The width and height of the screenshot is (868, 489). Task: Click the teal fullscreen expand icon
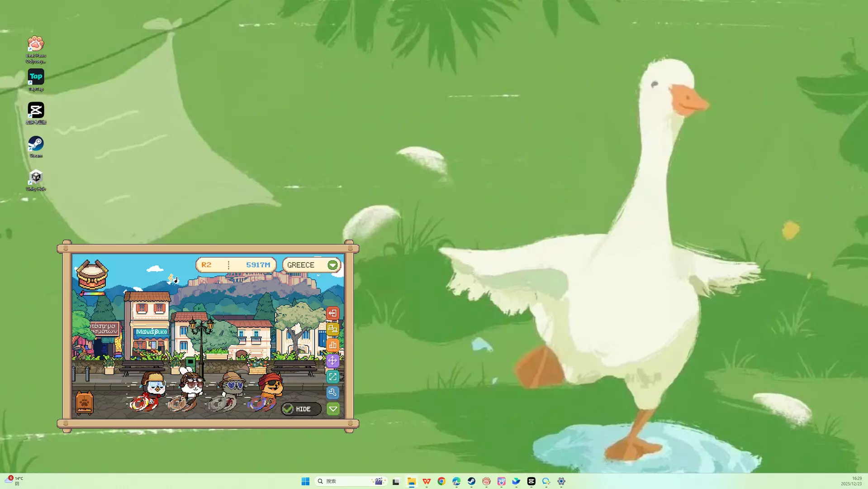tap(332, 377)
